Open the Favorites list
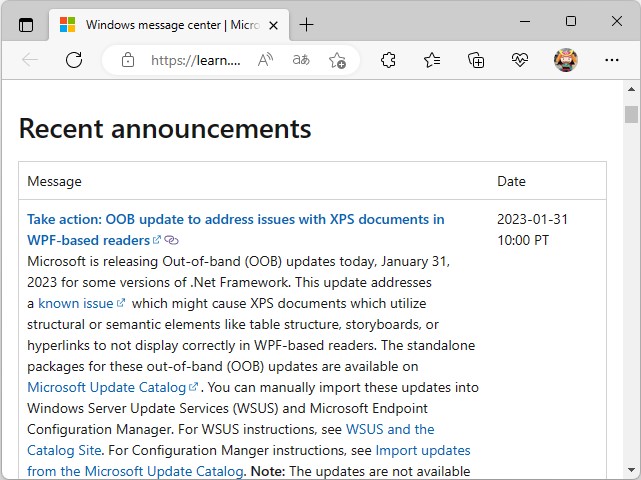Viewport: 641px width, 480px height. click(x=432, y=60)
